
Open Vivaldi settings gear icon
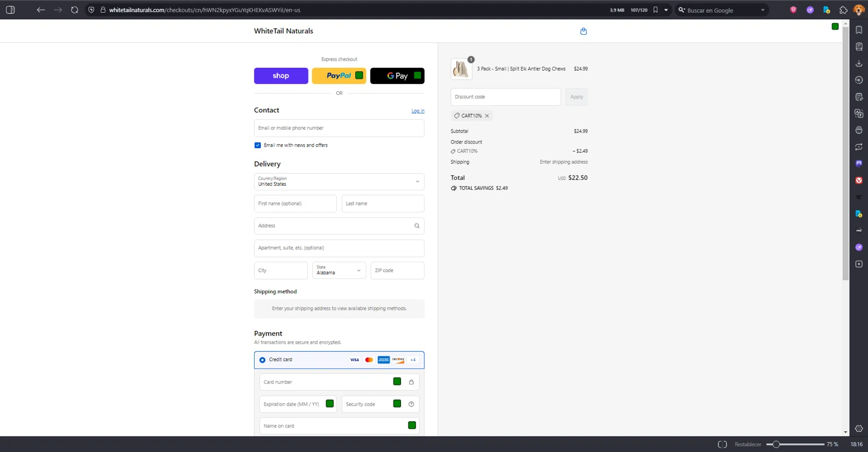(x=859, y=429)
